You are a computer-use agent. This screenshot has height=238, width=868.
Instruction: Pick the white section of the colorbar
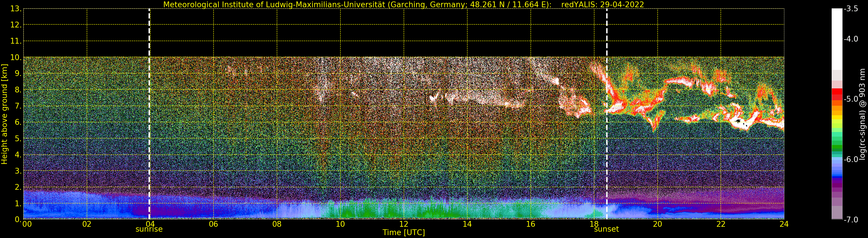pyautogui.click(x=837, y=39)
